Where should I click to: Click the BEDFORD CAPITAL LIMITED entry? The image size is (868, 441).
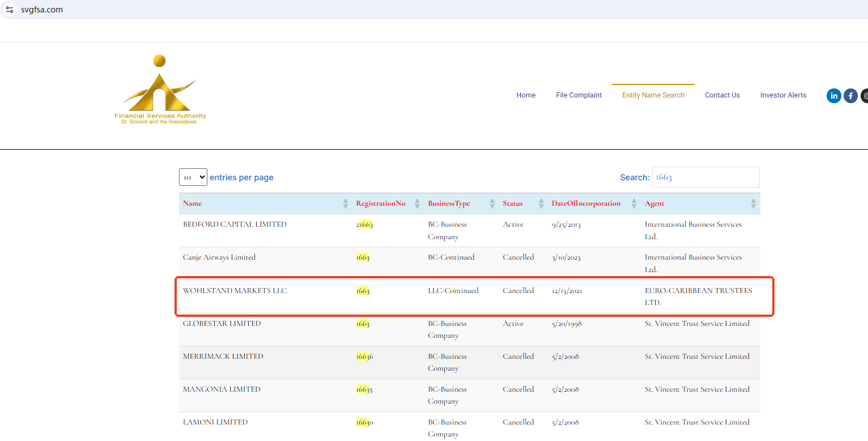[x=235, y=224]
